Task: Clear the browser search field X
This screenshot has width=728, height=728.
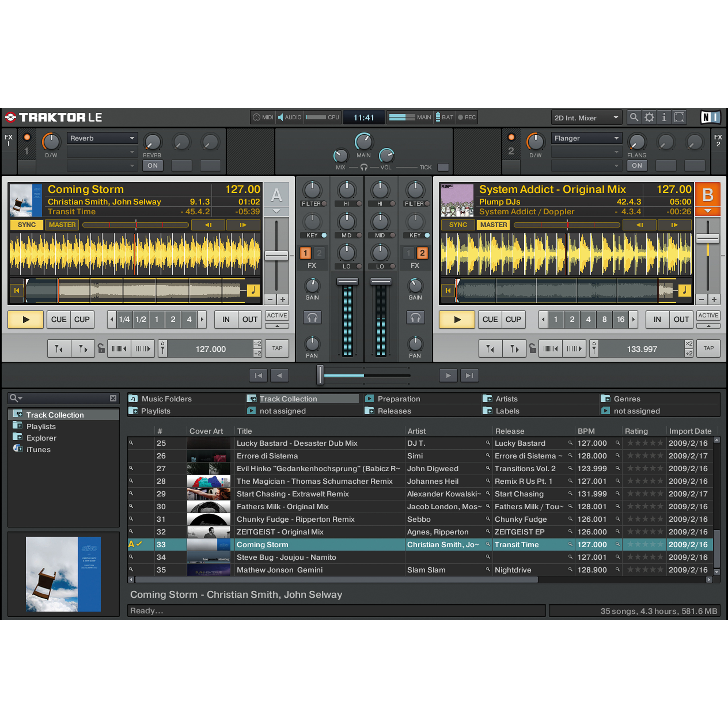Action: point(113,398)
